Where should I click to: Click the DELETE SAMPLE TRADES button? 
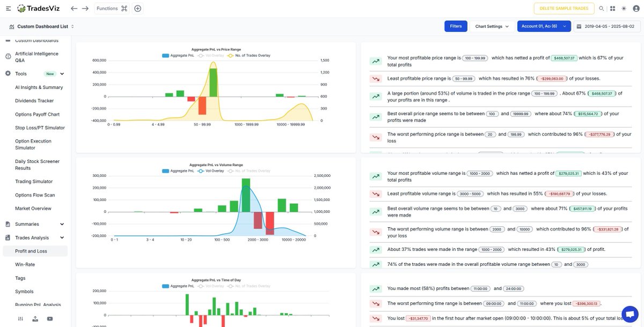563,8
